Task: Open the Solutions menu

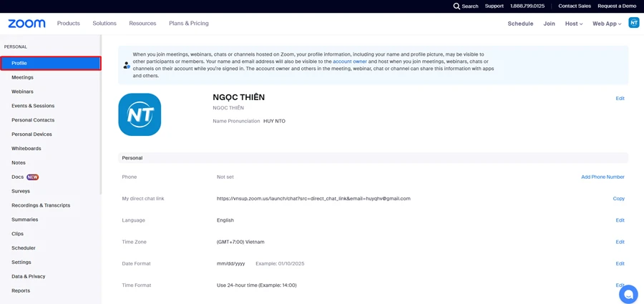Action: (x=104, y=24)
